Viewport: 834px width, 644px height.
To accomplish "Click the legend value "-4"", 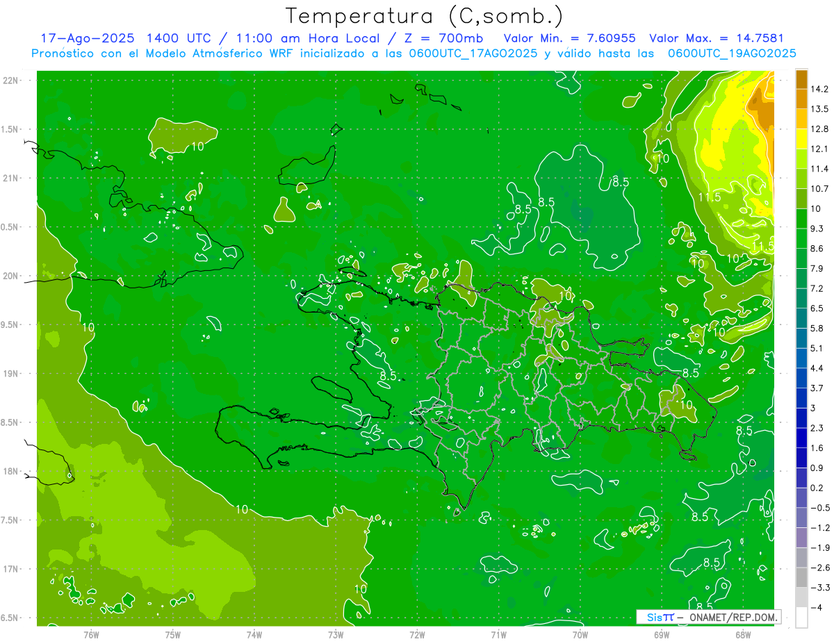I will click(817, 608).
